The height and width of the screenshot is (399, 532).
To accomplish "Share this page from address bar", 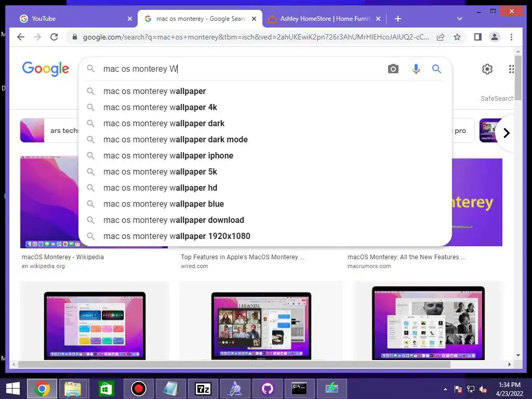I will tap(441, 37).
